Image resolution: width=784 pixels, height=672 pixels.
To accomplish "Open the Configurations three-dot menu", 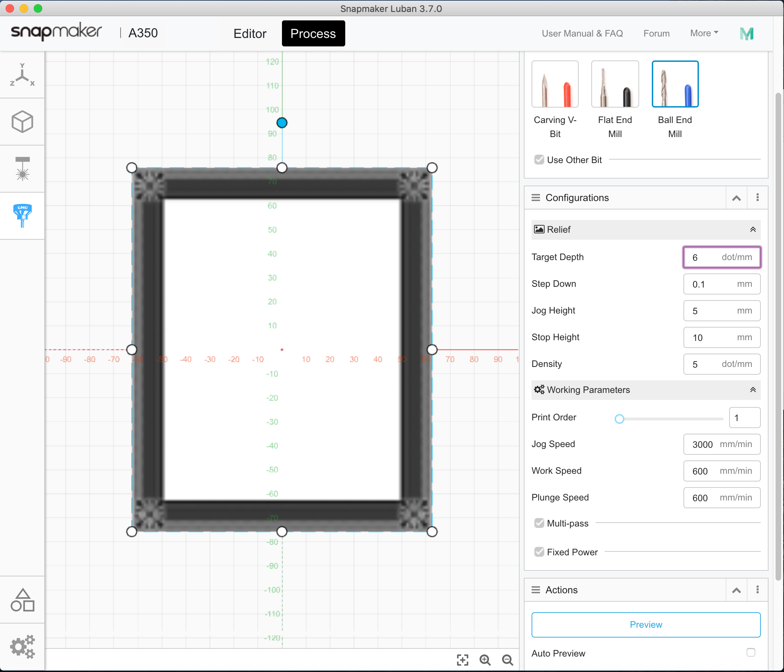I will [x=757, y=198].
